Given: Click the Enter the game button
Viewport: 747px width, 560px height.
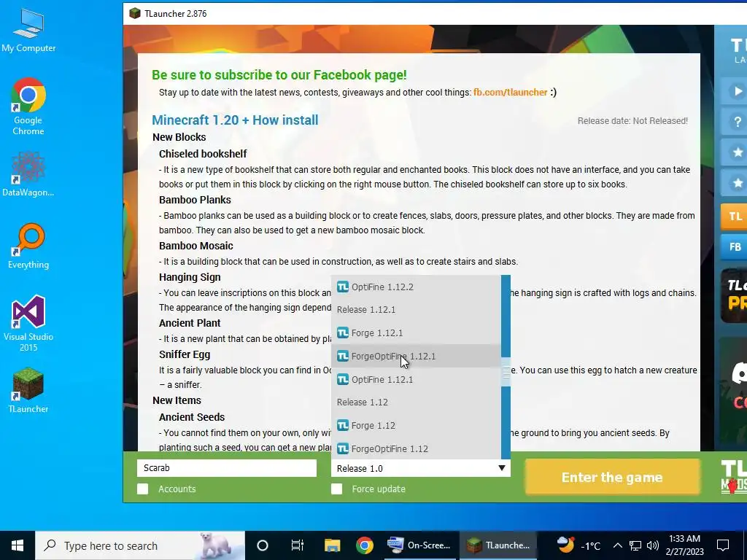Looking at the screenshot, I should (x=612, y=477).
